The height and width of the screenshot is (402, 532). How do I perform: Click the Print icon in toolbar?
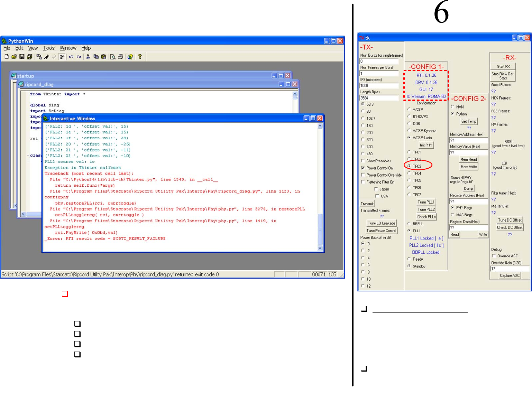(x=120, y=57)
